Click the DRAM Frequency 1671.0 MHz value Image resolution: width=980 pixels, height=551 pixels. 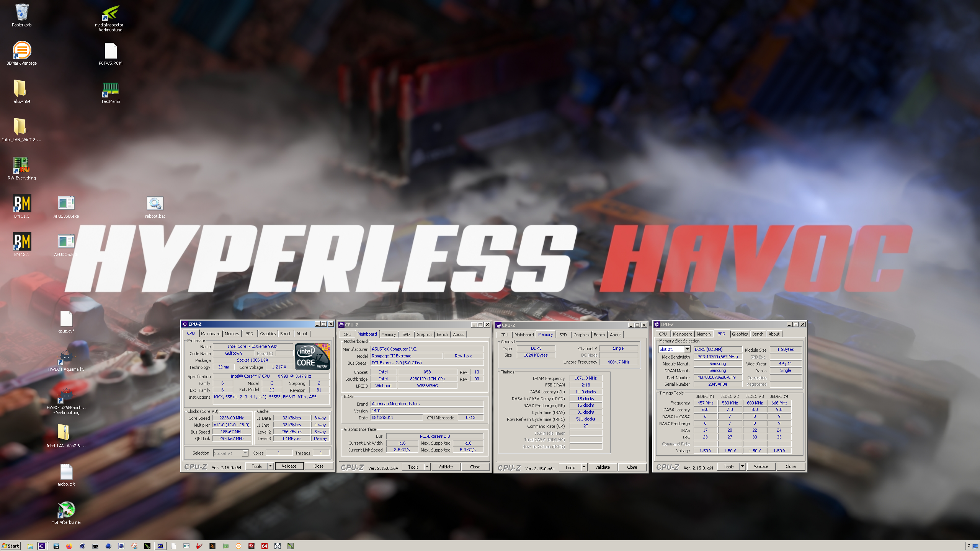click(585, 378)
